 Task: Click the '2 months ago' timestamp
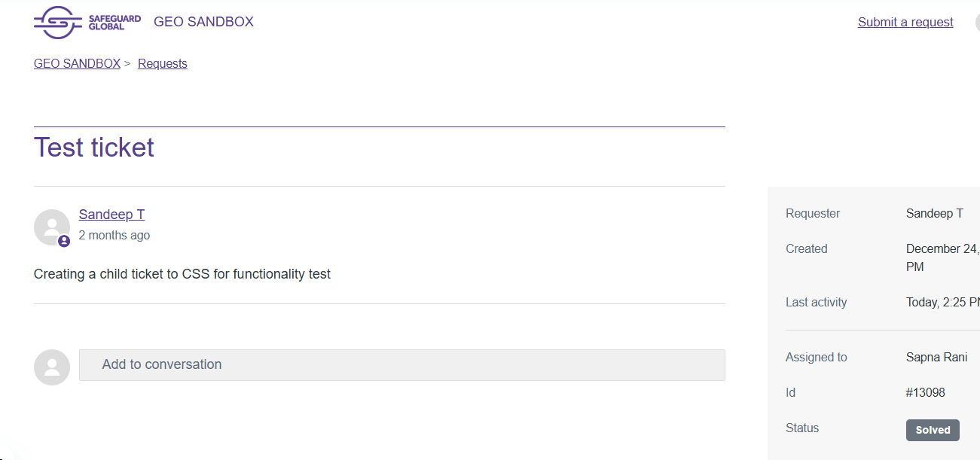click(114, 235)
